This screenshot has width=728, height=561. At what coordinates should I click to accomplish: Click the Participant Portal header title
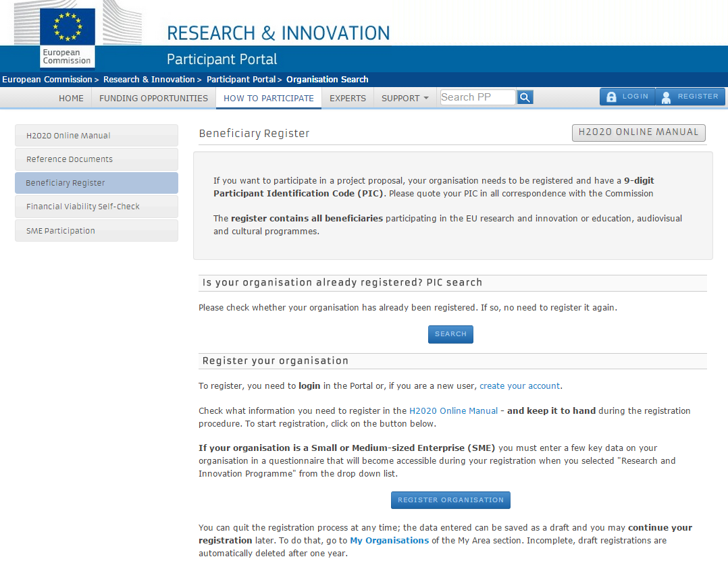pyautogui.click(x=222, y=59)
